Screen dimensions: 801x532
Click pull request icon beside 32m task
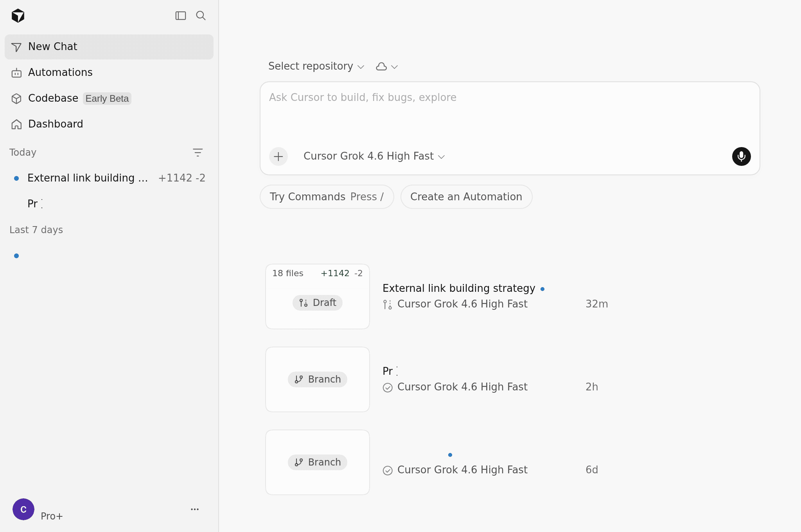[x=387, y=304]
